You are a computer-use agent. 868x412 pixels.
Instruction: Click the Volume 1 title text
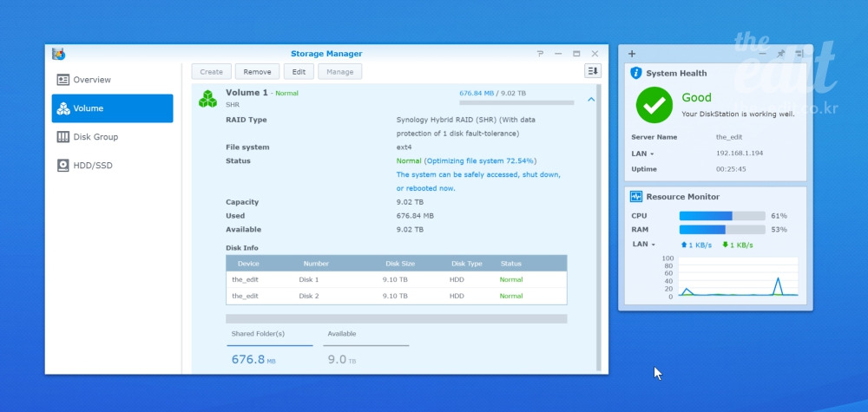coord(247,92)
